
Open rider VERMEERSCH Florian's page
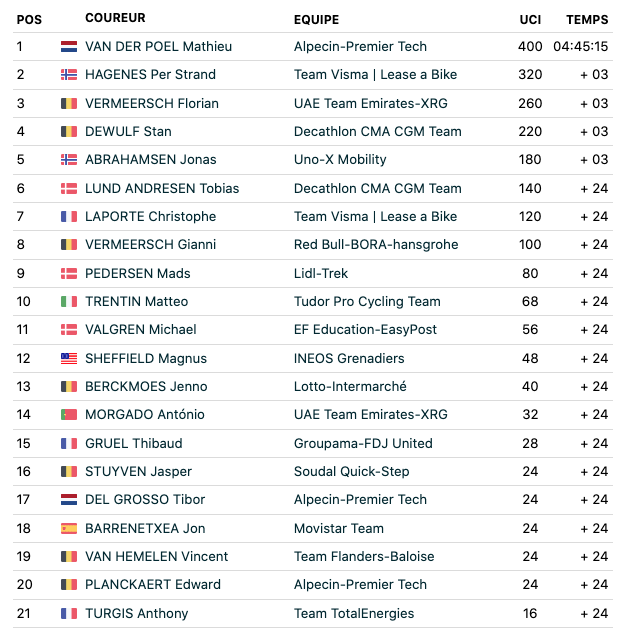coord(151,103)
